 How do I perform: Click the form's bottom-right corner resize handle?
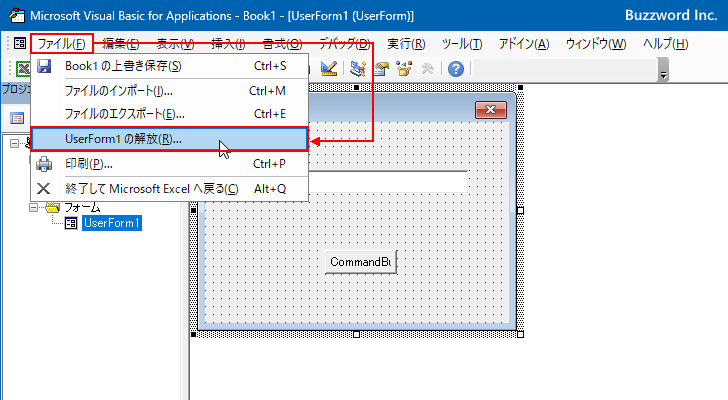tap(520, 334)
